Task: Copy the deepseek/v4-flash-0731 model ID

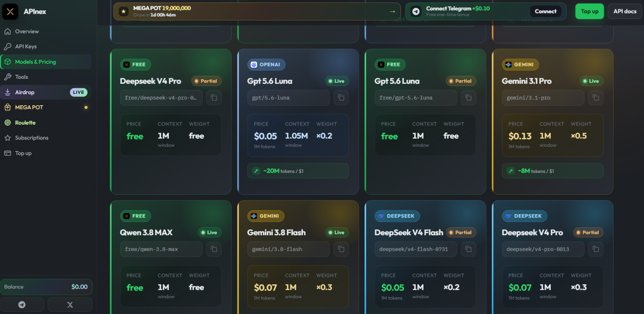Action: (x=468, y=249)
